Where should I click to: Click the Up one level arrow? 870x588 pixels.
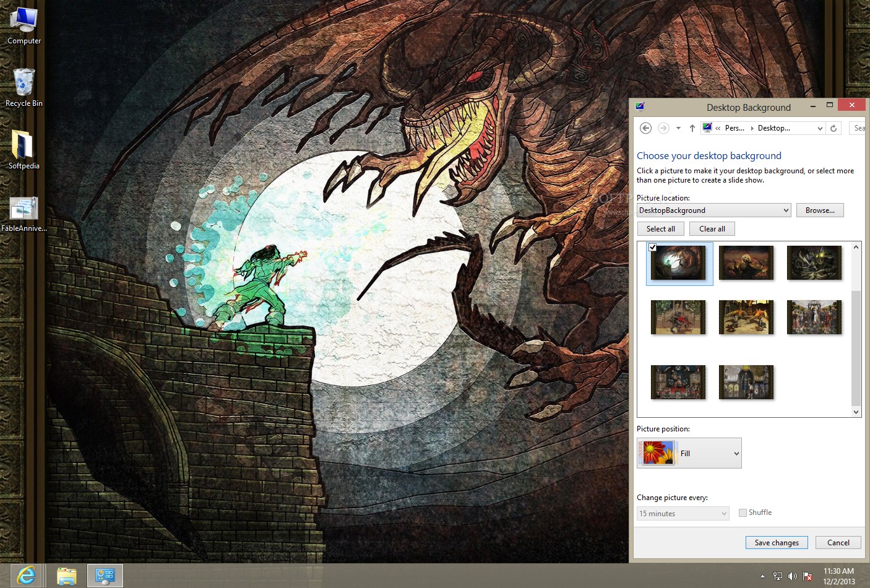(692, 128)
